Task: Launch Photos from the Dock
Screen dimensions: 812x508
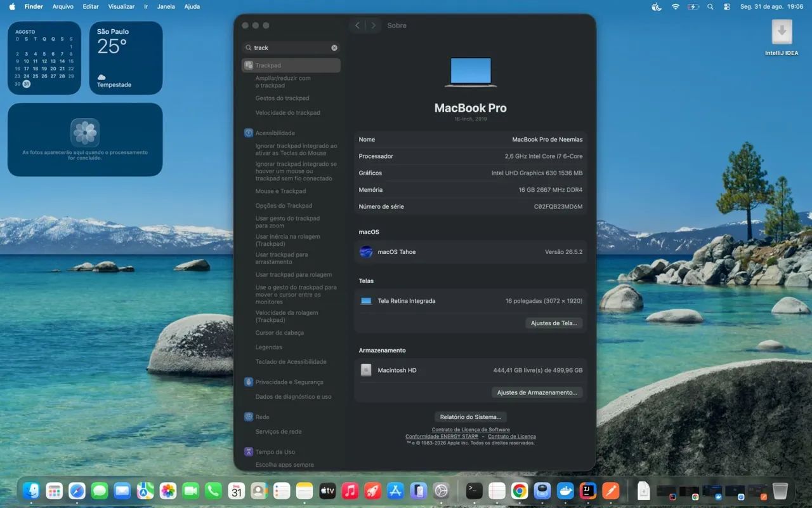Action: pyautogui.click(x=168, y=491)
